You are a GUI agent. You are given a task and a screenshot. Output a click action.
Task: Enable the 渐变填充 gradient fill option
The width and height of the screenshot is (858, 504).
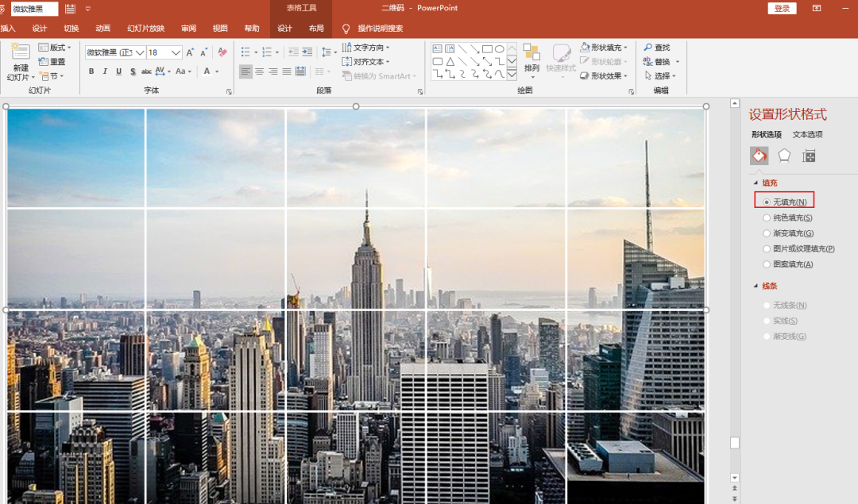[767, 233]
